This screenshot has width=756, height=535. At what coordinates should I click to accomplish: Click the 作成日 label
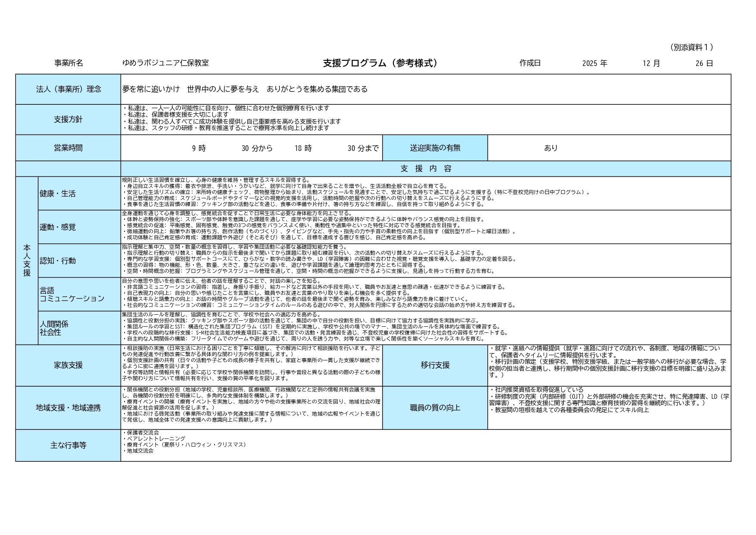click(x=530, y=63)
